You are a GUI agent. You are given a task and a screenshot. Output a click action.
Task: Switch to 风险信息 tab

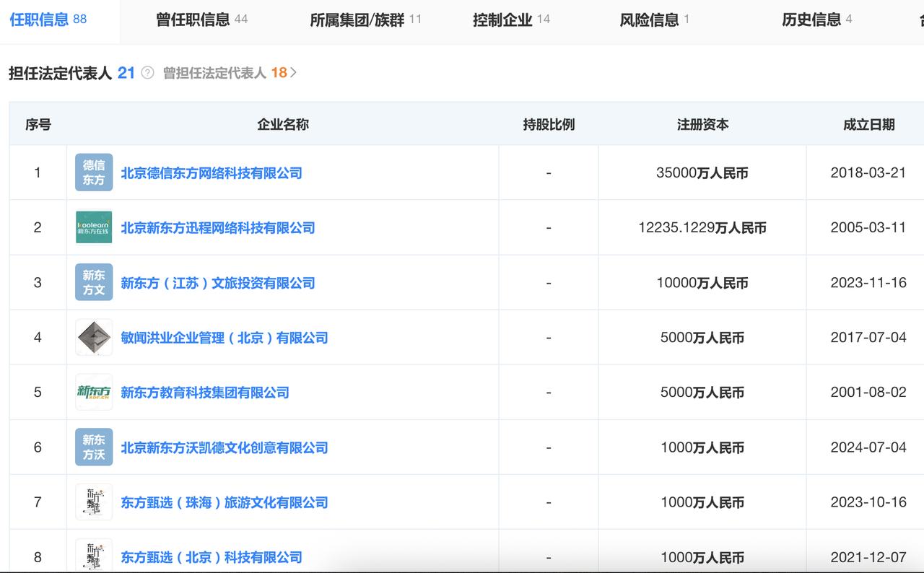coord(654,19)
